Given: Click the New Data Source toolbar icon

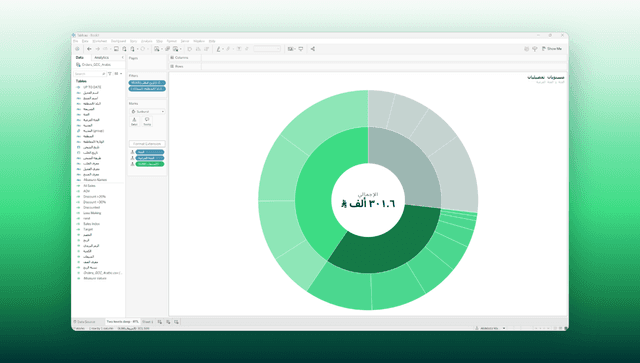Looking at the screenshot, I should coord(124,49).
